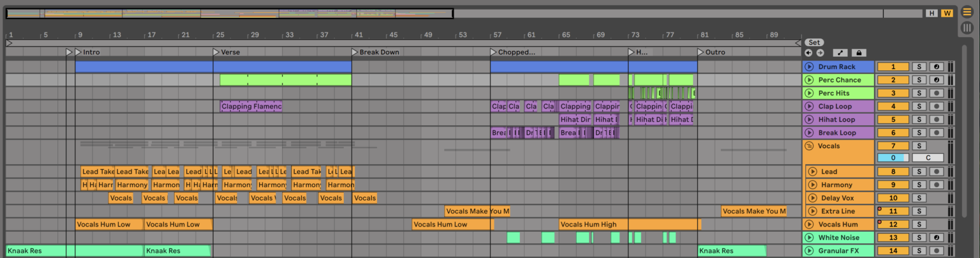Click the lock envelopes padlock icon
Viewport: 980px width, 258px height.
pyautogui.click(x=858, y=53)
